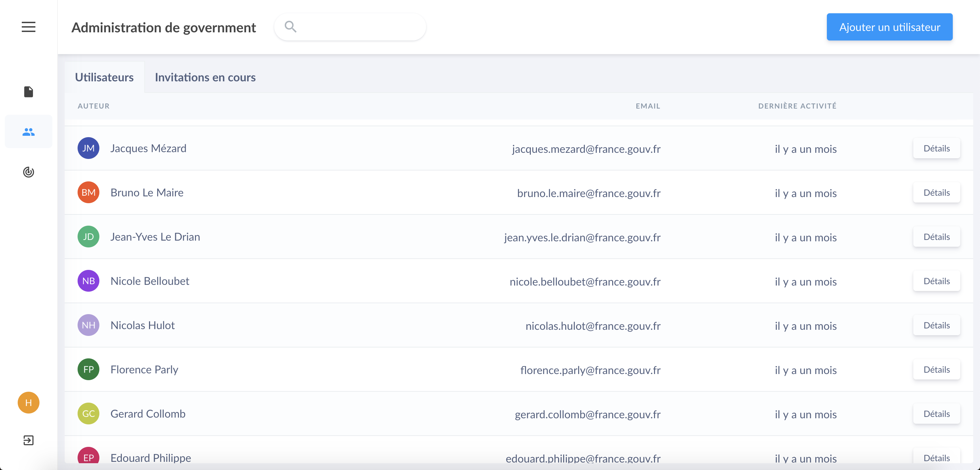Focus the search input field
This screenshot has height=470, width=980.
coord(358,27)
